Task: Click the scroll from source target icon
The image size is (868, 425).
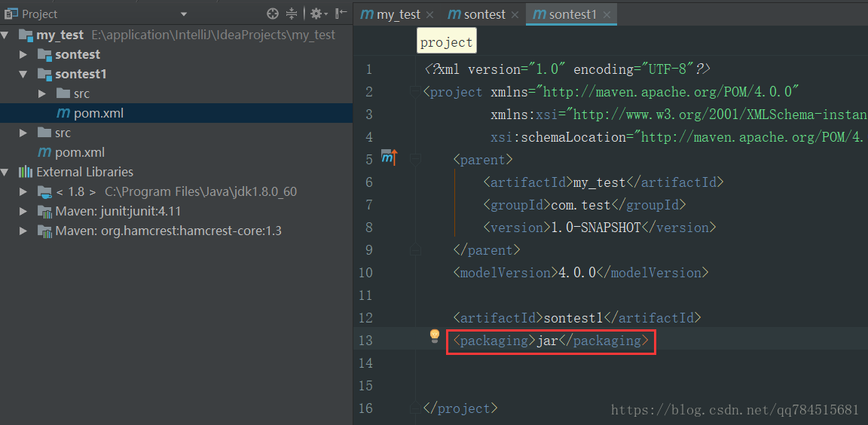Action: [272, 14]
